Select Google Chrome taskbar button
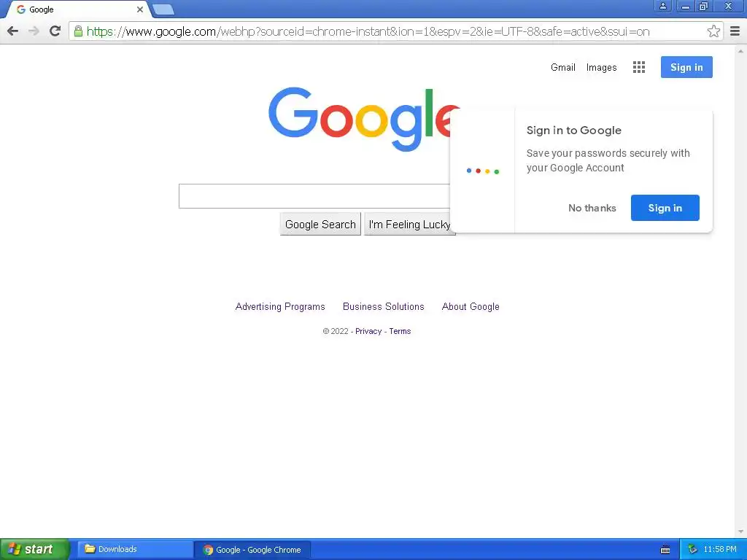 252,550
